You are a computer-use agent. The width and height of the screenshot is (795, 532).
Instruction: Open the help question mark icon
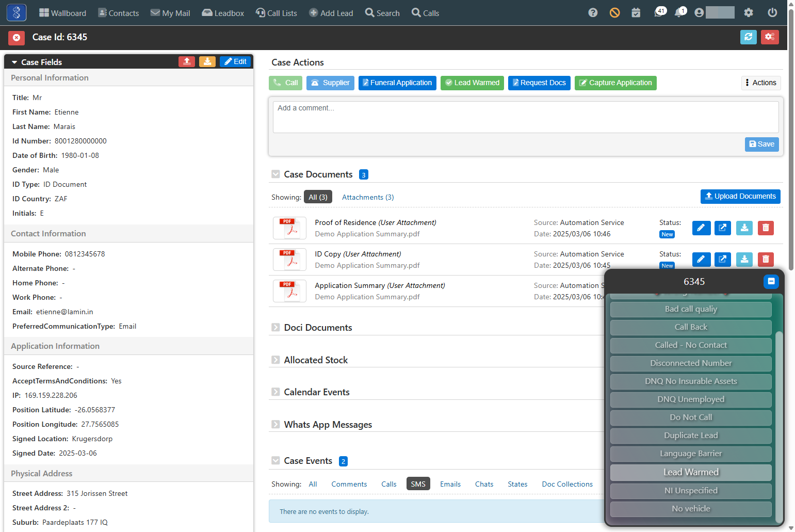(x=593, y=13)
